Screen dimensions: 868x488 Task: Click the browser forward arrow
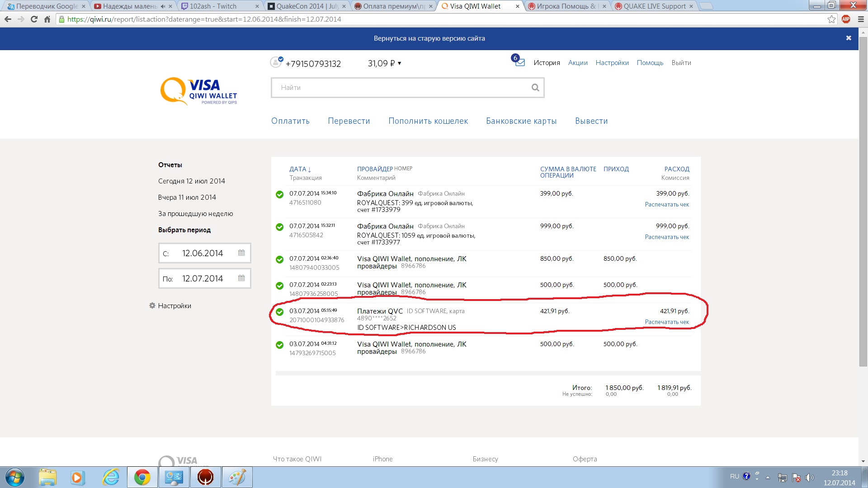21,19
